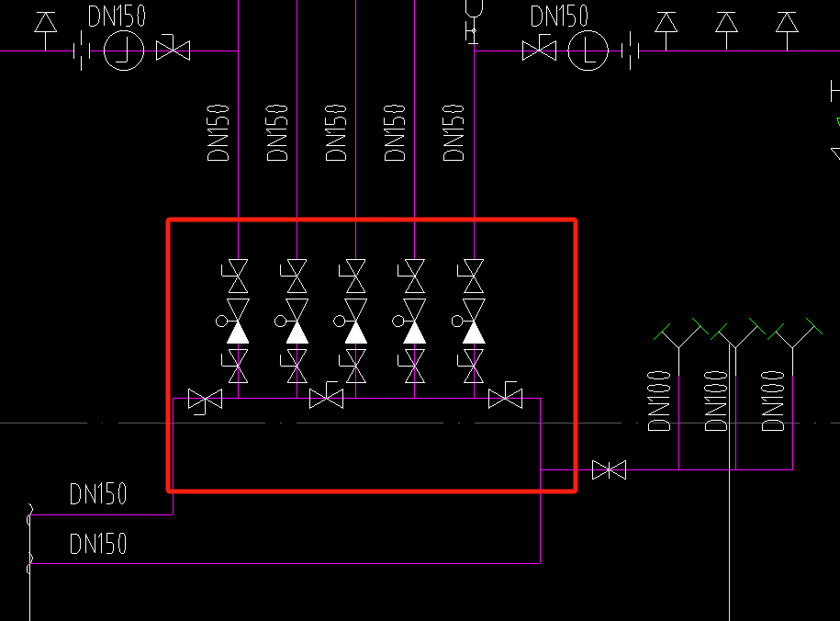Pick the last vertical DN100 label

coord(773,401)
